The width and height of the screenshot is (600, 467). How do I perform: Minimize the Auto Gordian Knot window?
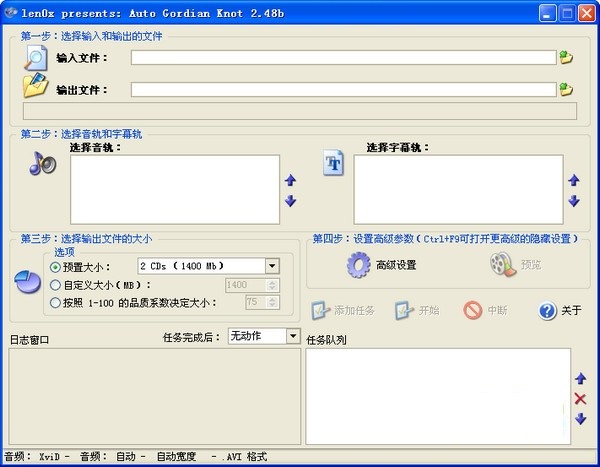click(x=548, y=13)
